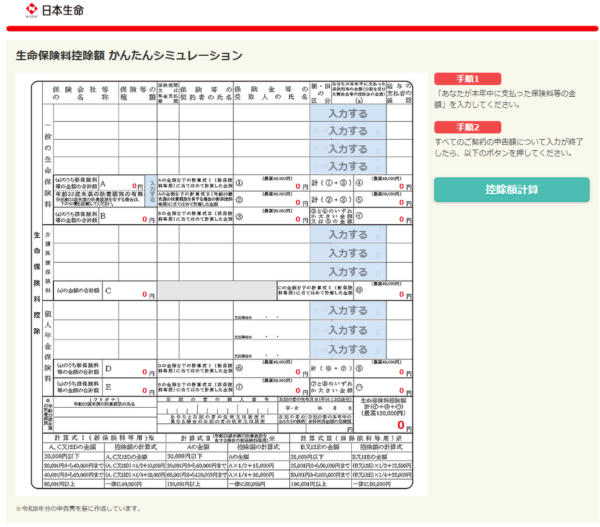Click vertical 入力する for dependents under 23
The image size is (600, 527).
[152, 191]
